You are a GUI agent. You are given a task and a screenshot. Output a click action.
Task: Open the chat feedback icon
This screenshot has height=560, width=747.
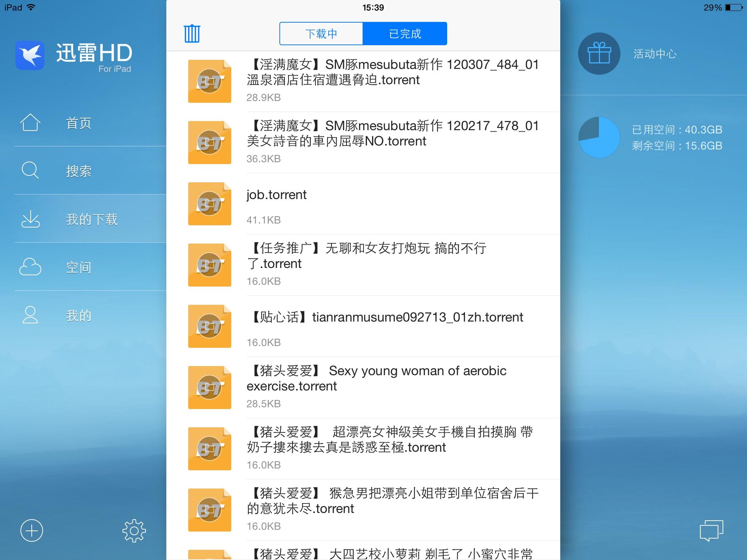(x=711, y=530)
